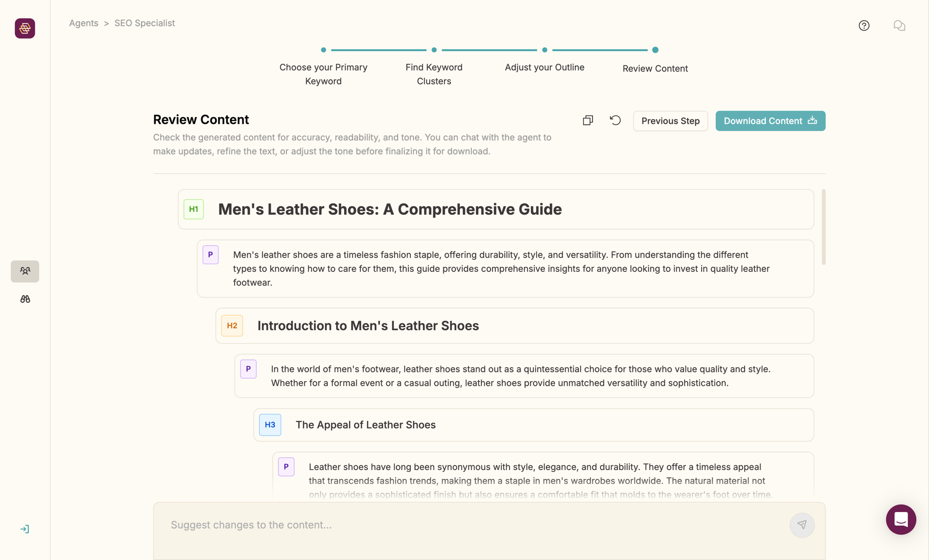Viewport: 929px width, 560px height.
Task: Jump to Choose your Primary Keyword step
Action: 323,67
